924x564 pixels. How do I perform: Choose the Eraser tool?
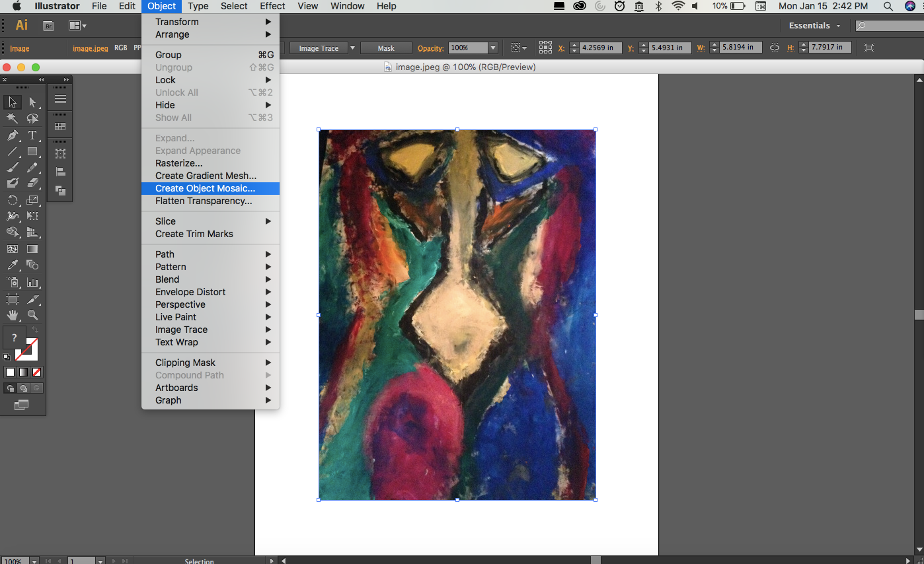coord(32,184)
